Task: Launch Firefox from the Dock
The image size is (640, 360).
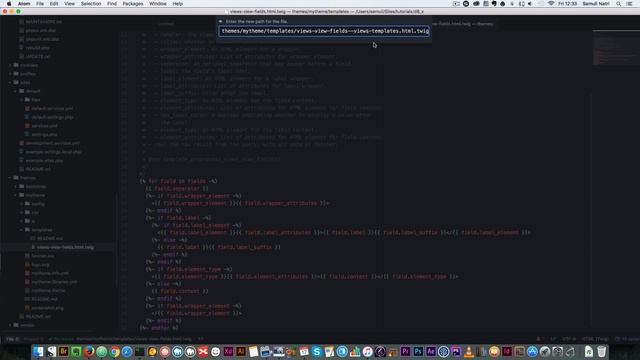Action: click(89, 351)
